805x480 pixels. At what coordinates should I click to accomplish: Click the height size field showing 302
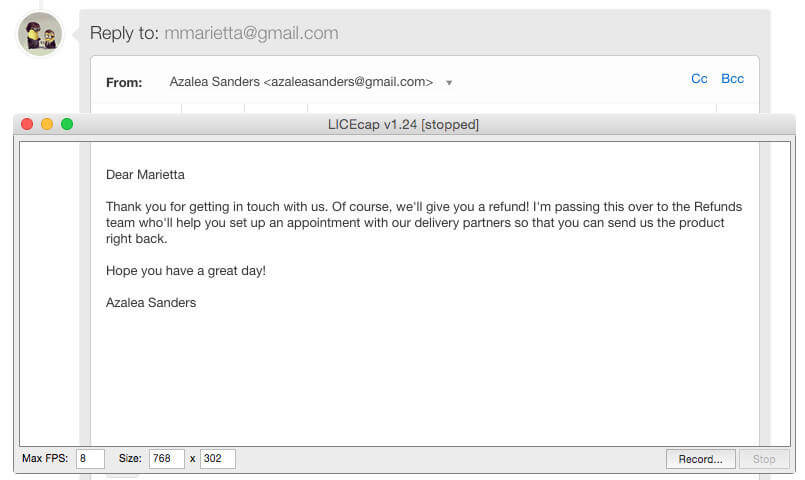(x=218, y=458)
